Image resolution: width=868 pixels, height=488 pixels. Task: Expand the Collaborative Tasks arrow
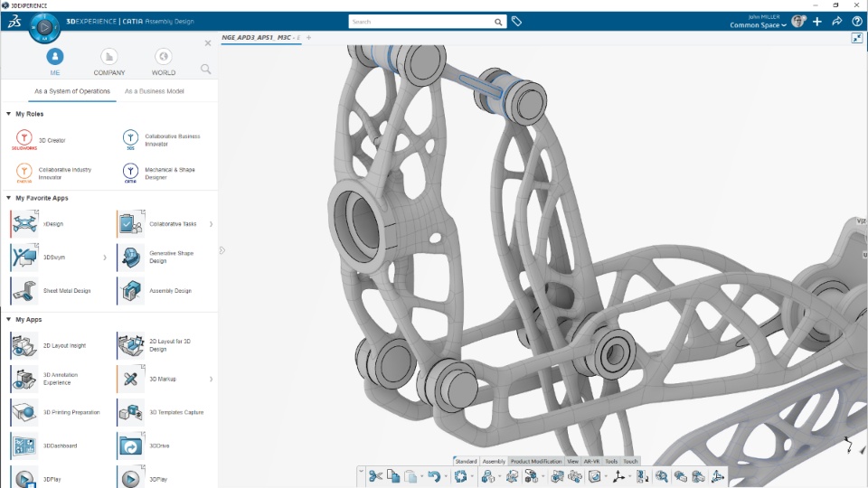pos(211,224)
